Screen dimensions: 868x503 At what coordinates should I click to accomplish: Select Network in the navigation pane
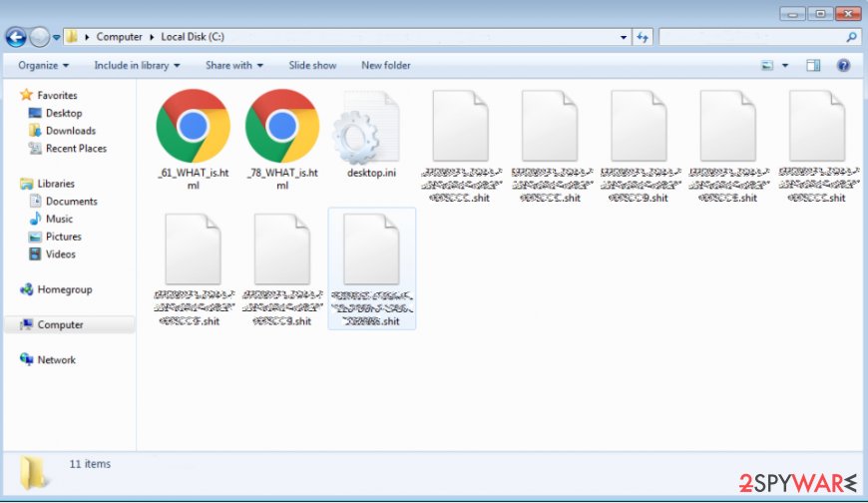tap(57, 360)
